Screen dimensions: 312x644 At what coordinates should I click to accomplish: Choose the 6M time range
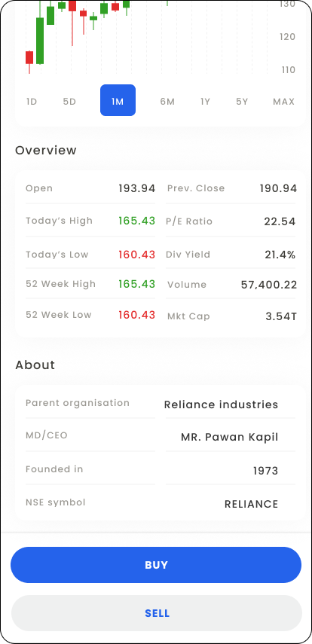[x=167, y=102]
